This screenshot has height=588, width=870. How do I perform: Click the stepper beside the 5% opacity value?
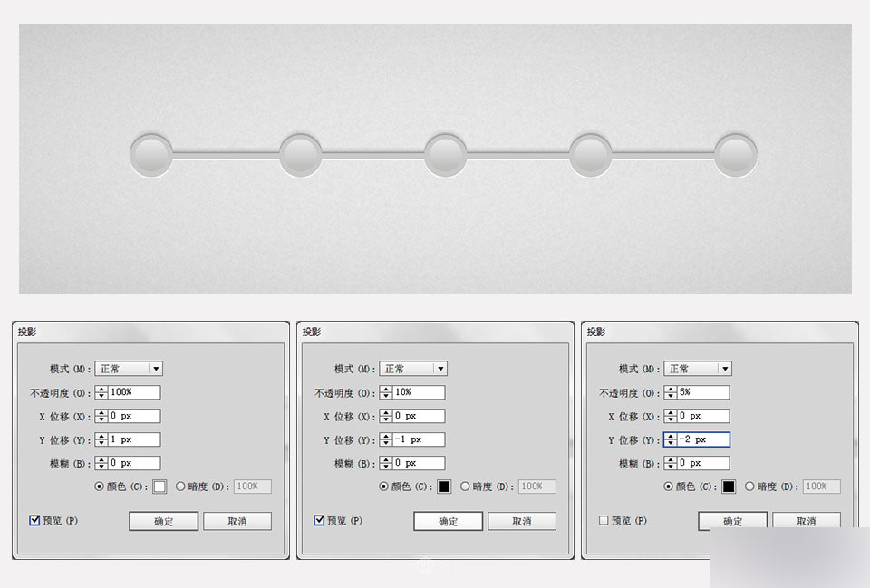click(x=671, y=392)
